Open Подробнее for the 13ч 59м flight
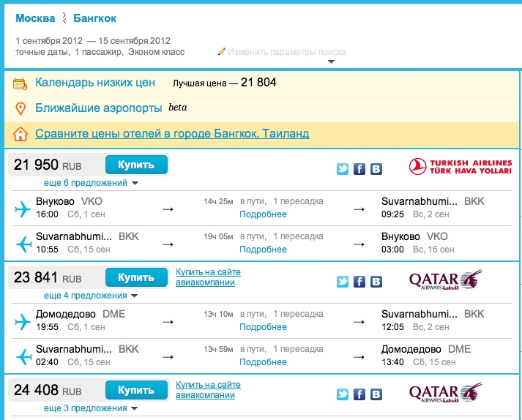This screenshot has height=420, width=522. 263,362
